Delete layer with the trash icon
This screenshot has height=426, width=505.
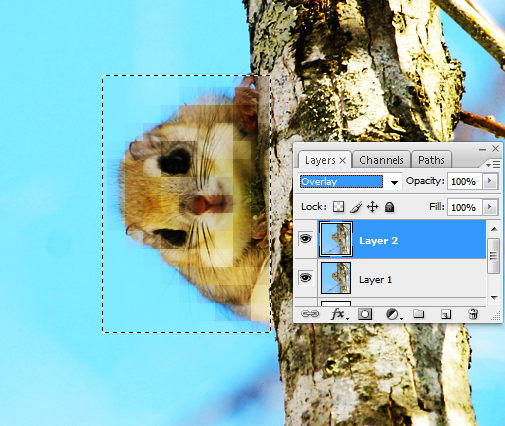pos(473,314)
